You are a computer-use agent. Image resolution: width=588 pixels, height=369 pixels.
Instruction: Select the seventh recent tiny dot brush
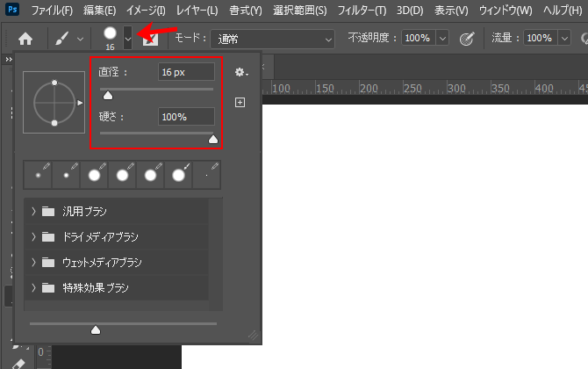pyautogui.click(x=206, y=175)
